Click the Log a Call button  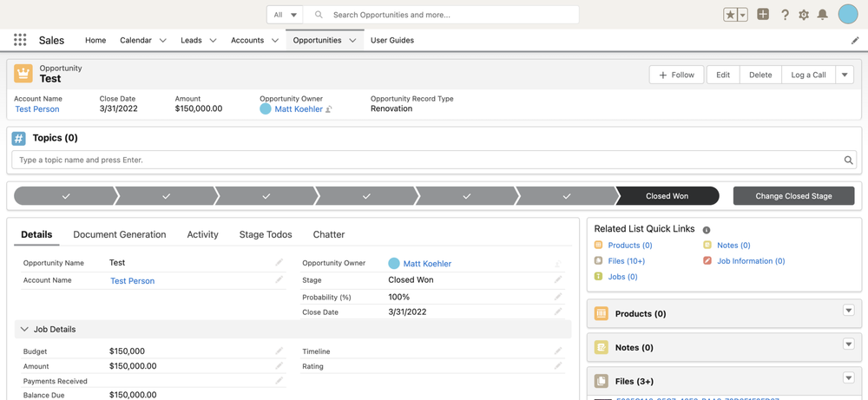[x=808, y=75]
